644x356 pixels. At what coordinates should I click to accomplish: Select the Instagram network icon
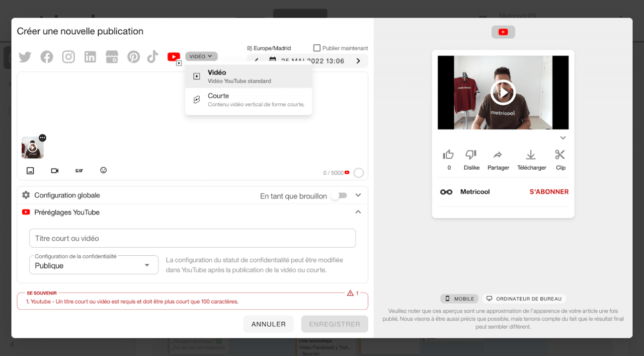[68, 57]
